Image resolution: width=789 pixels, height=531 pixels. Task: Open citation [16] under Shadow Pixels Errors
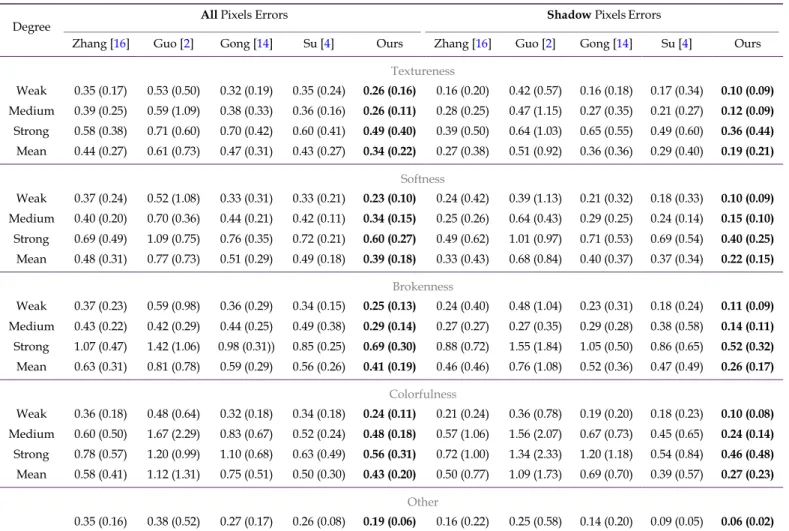(x=482, y=44)
